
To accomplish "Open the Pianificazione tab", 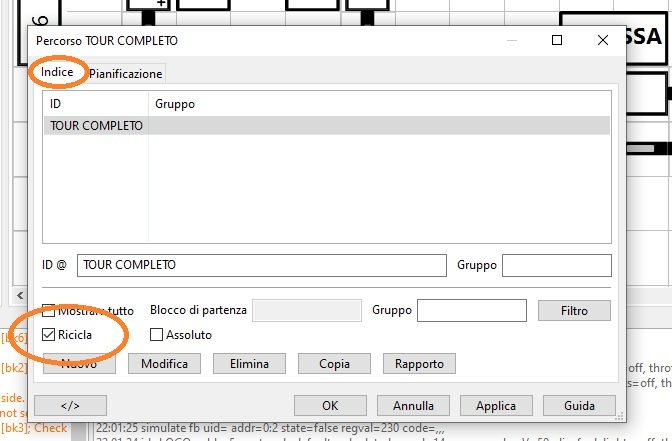I will click(x=125, y=74).
